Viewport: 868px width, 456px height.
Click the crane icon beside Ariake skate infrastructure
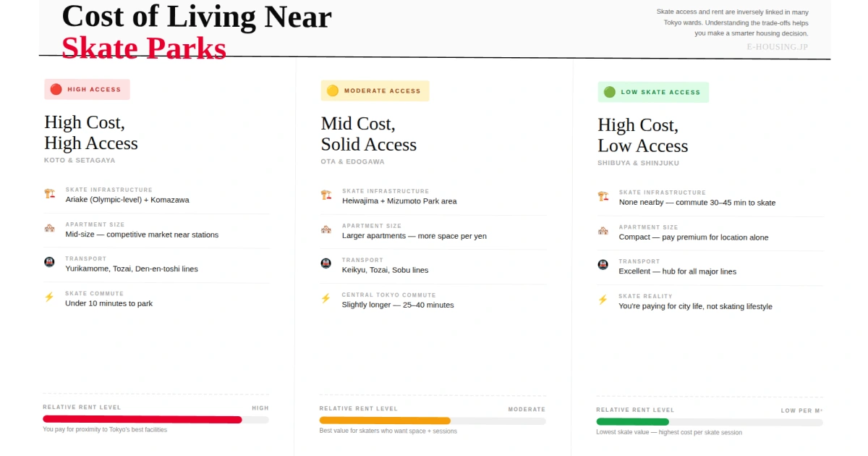click(49, 194)
